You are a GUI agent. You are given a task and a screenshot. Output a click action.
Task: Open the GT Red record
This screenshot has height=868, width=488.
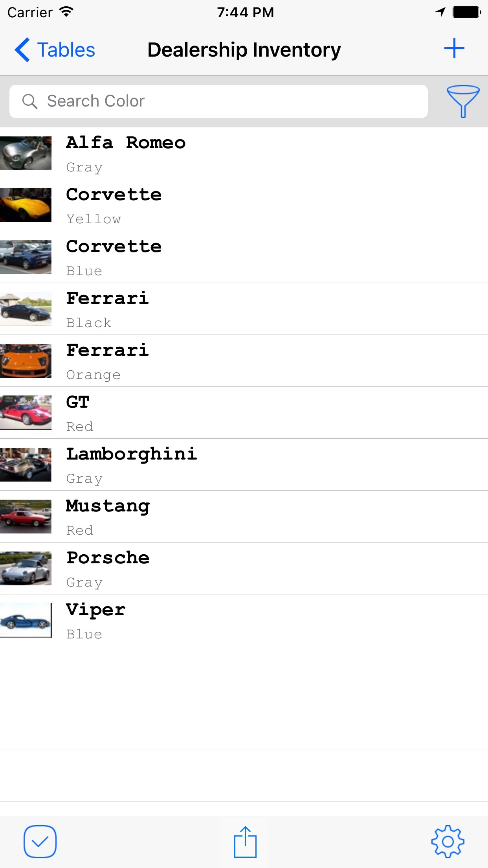244,413
